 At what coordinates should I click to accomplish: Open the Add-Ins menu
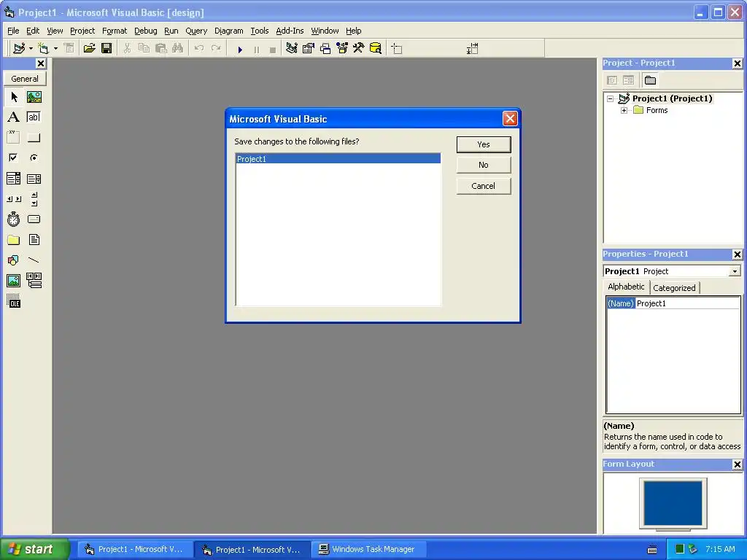point(290,31)
